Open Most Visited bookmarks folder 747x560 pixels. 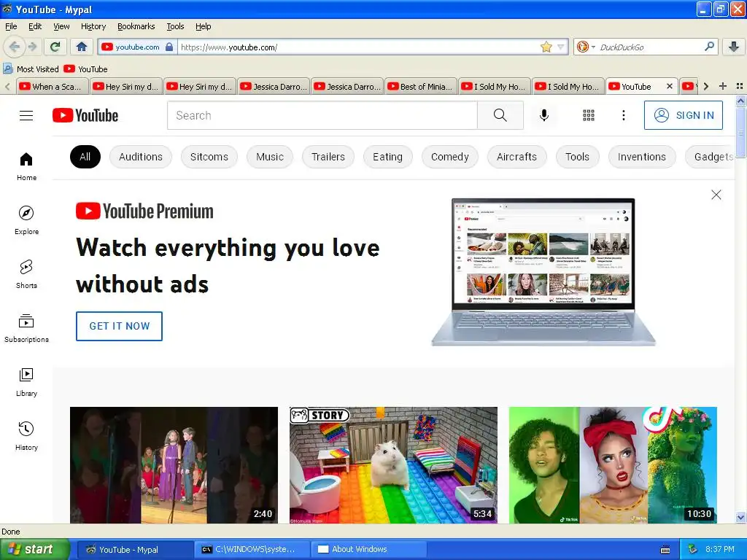point(31,69)
